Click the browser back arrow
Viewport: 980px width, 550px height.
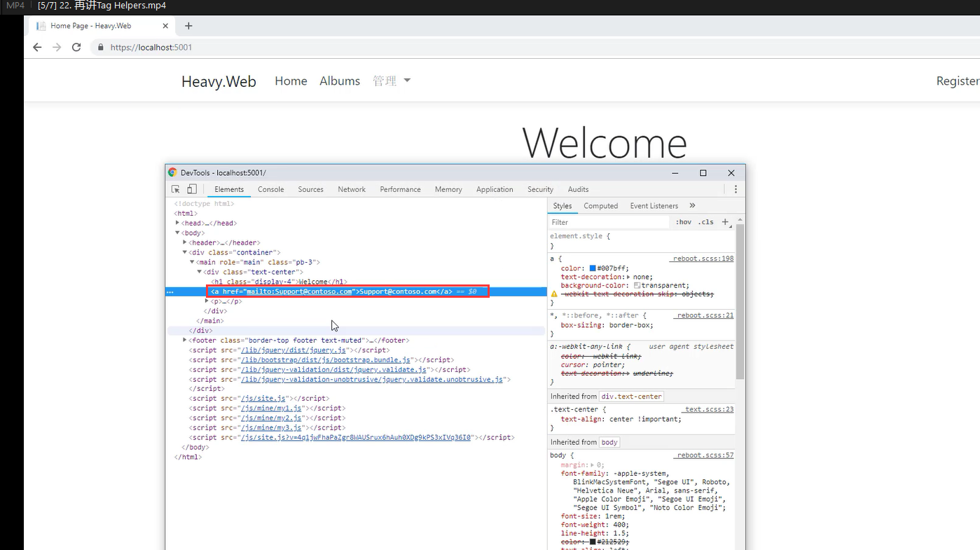point(37,47)
